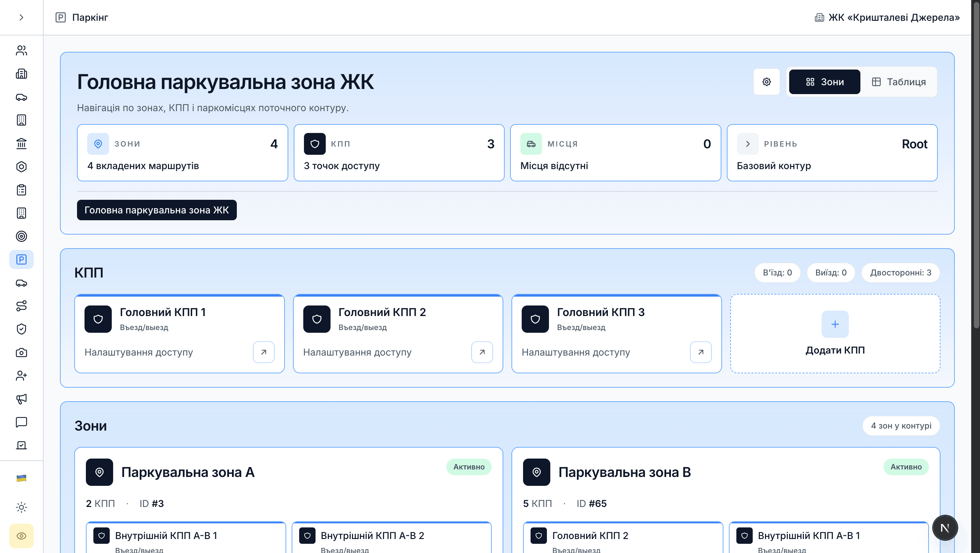The width and height of the screenshot is (980, 553).
Task: Click location pin icon of Паркувальна зона B
Action: (x=536, y=472)
